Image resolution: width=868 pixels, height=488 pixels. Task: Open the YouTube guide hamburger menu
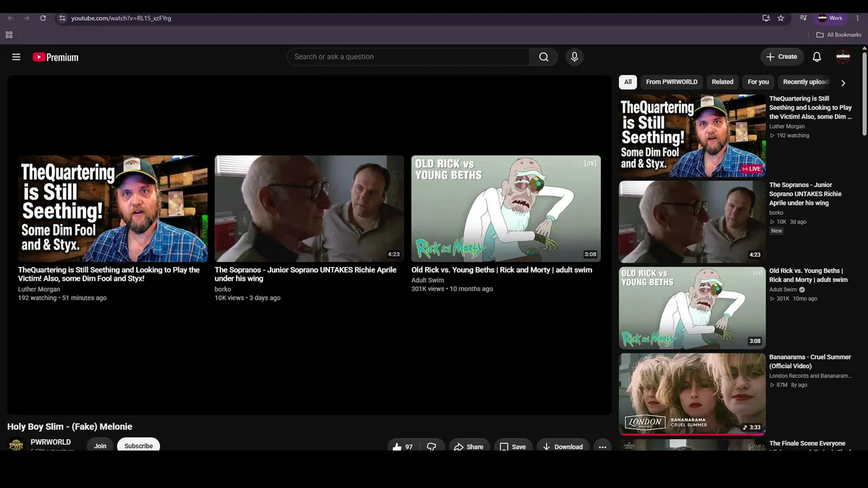coord(16,57)
